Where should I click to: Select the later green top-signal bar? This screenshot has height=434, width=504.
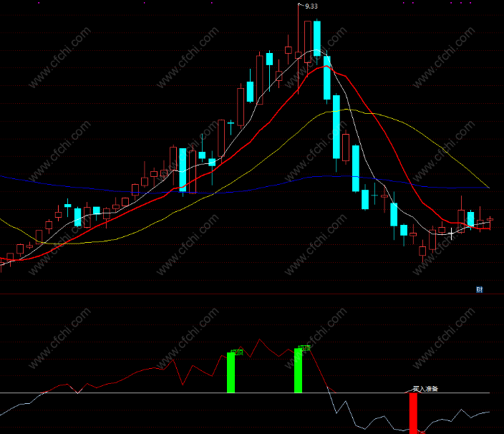coord(298,370)
